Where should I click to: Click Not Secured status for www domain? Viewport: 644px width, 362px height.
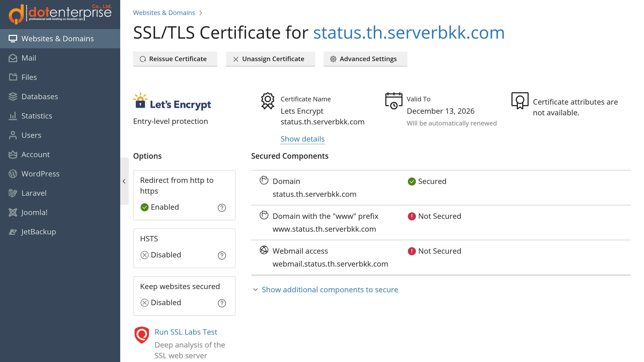click(x=434, y=216)
